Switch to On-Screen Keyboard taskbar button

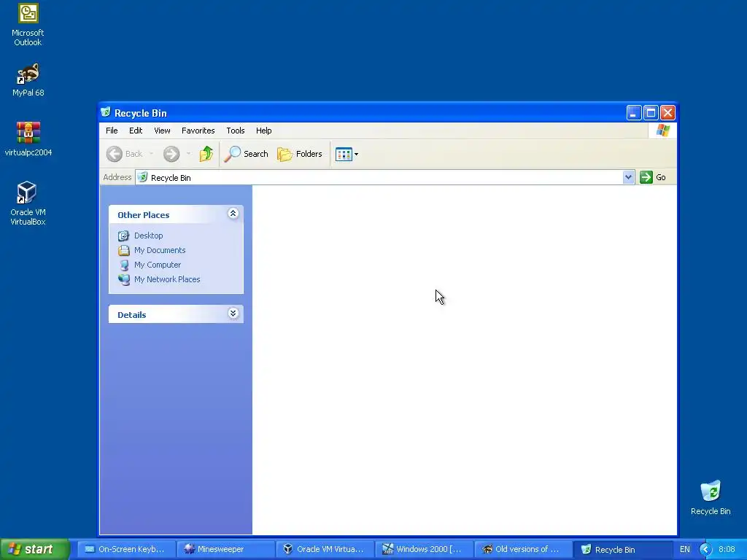point(125,550)
